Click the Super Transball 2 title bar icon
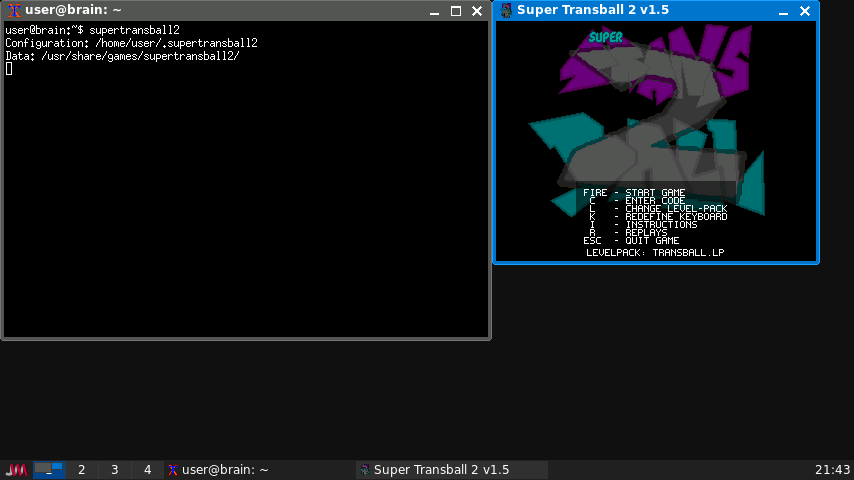The height and width of the screenshot is (480, 854). point(506,10)
